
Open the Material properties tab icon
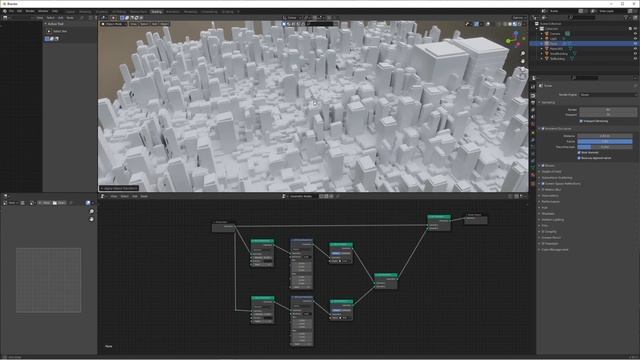pos(533,176)
